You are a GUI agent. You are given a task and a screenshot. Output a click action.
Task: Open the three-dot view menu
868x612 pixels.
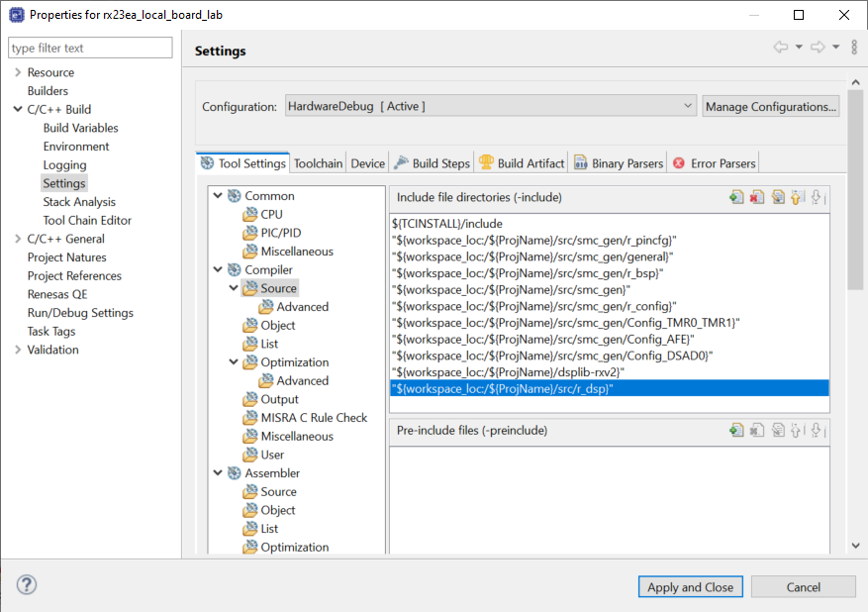[x=854, y=48]
